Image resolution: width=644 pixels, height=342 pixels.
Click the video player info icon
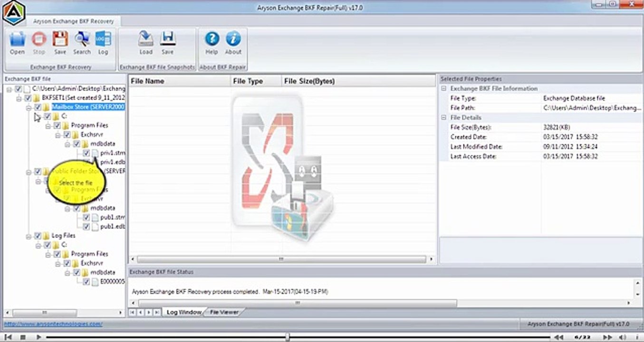(637, 337)
